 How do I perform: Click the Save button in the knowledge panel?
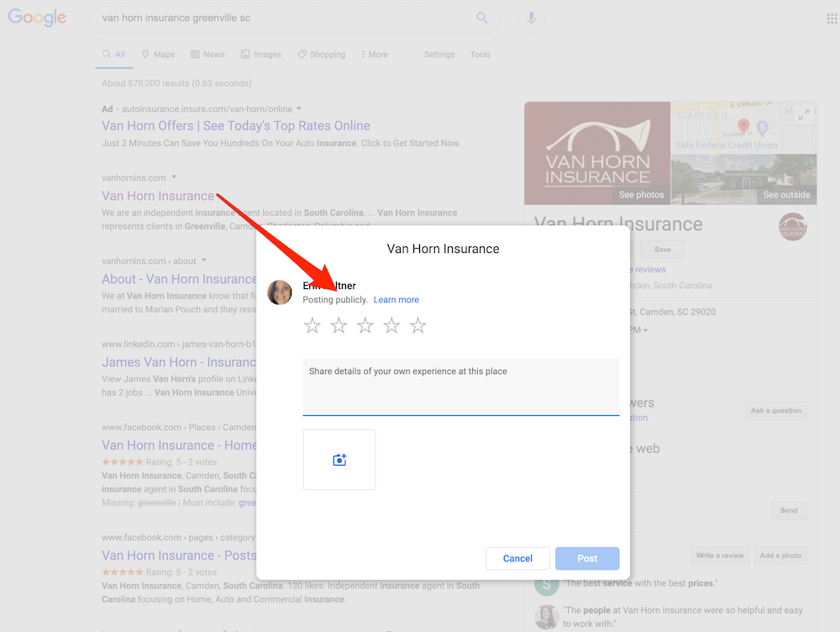tap(662, 250)
